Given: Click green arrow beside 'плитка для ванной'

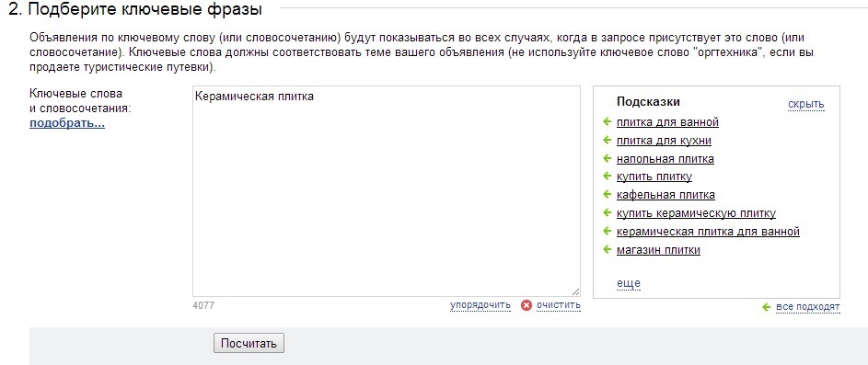Looking at the screenshot, I should 607,122.
